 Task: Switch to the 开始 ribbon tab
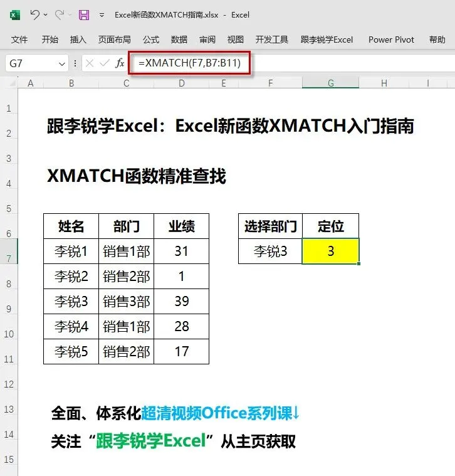tap(50, 40)
